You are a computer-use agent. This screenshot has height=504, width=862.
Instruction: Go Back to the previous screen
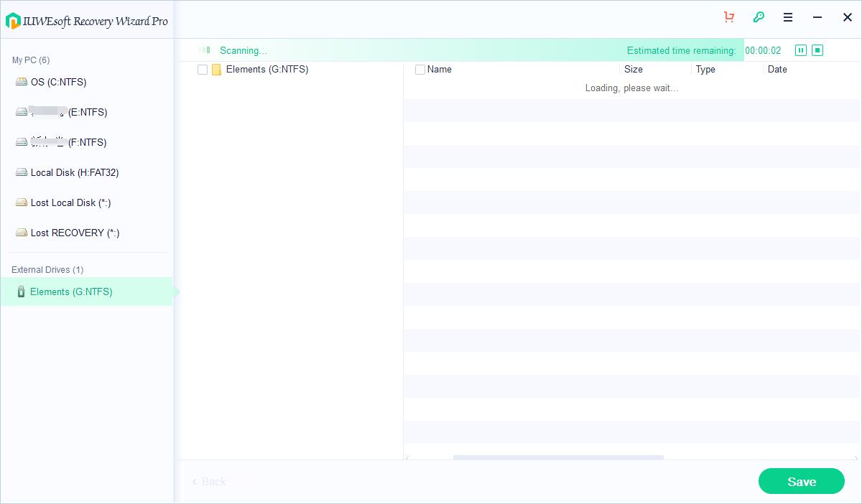209,482
